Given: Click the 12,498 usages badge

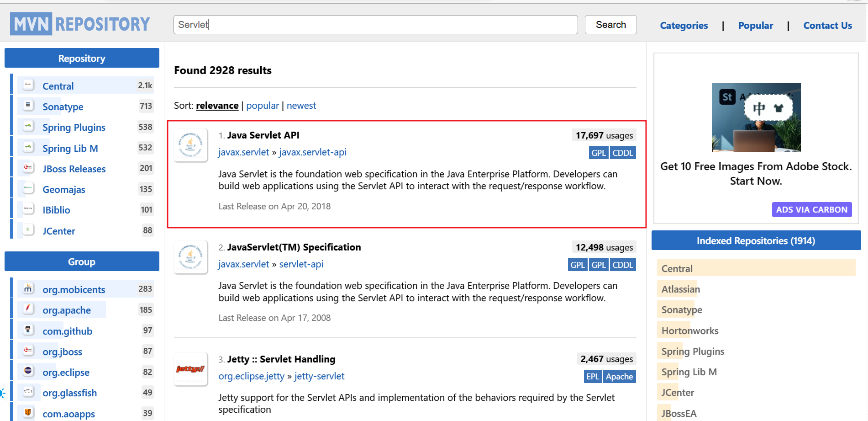Looking at the screenshot, I should point(604,247).
